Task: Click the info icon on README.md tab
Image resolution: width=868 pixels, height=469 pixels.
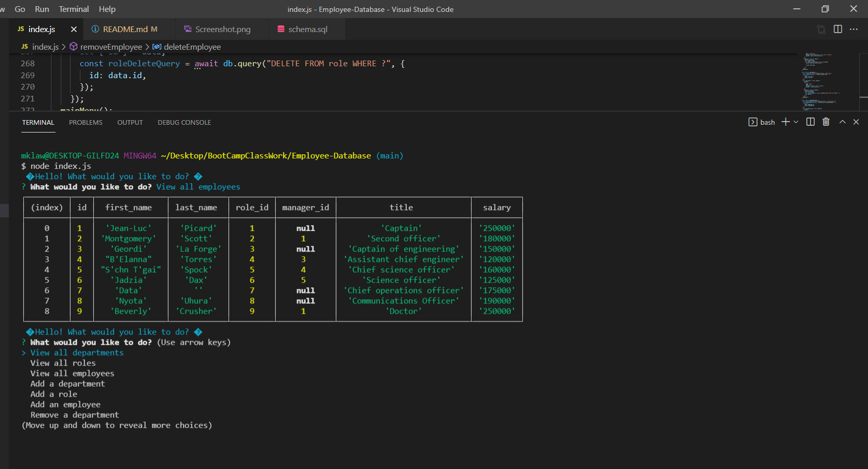Action: point(95,29)
